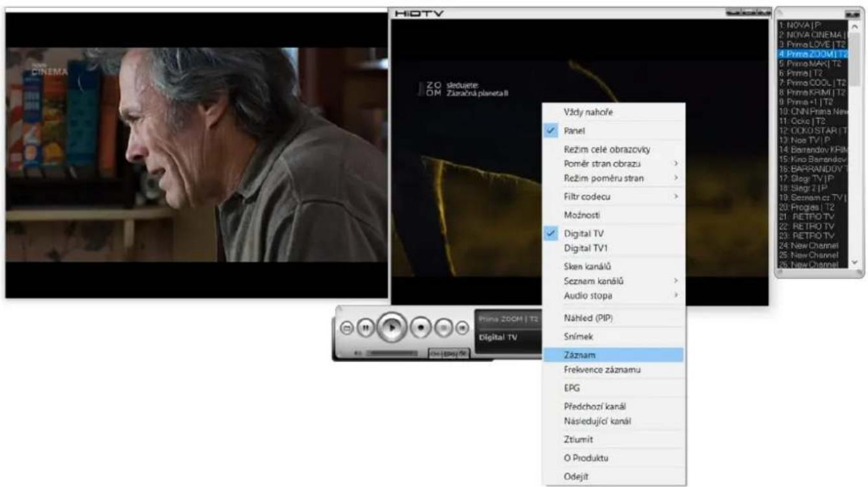Select highlighted channel '4: Prima ZOOM | T2'

tap(814, 54)
